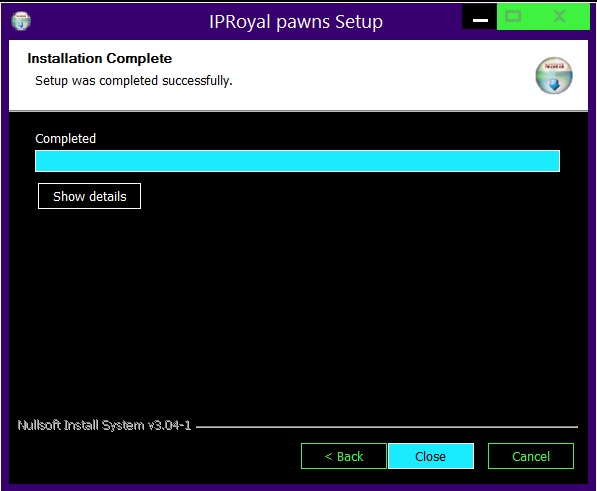Image resolution: width=597 pixels, height=491 pixels.
Task: Click the "IPRoyal pawns Setup" window title
Action: pyautogui.click(x=296, y=22)
